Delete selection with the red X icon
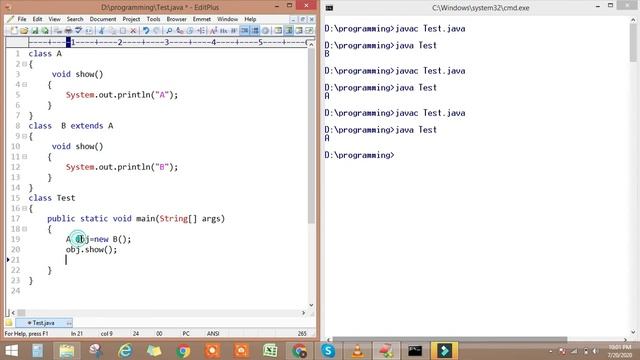 133,31
